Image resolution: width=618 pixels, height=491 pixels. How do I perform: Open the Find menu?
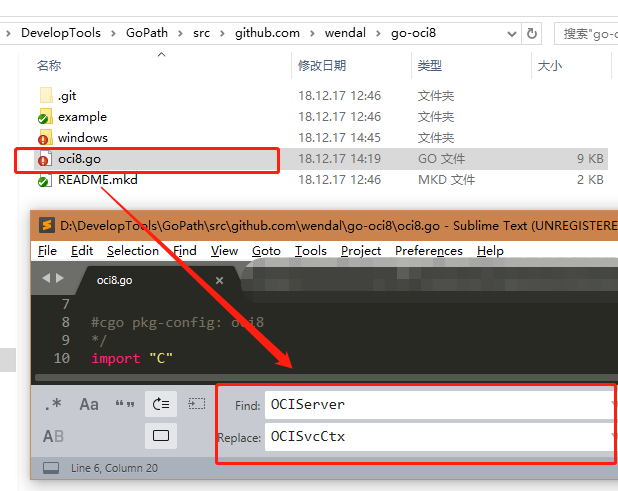184,251
